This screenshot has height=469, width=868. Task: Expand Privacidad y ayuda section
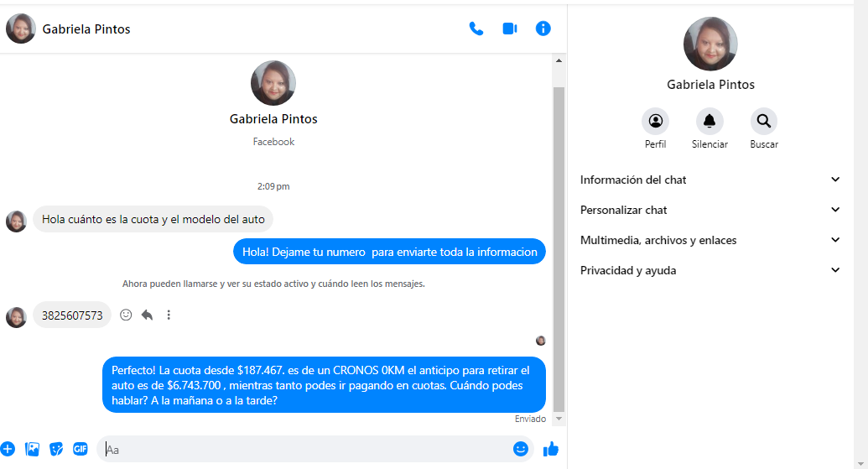pyautogui.click(x=709, y=270)
